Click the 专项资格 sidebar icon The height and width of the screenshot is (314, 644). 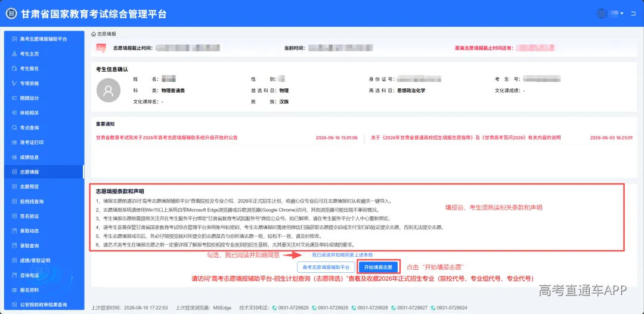(14, 84)
